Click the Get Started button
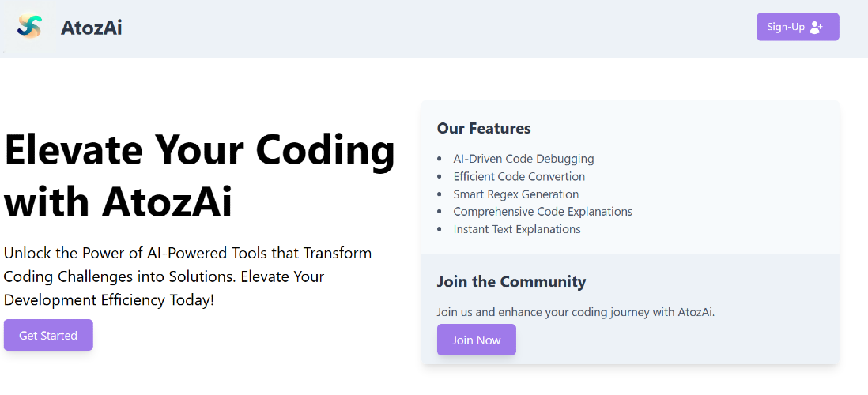Screen dimensions: 868x395 pyautogui.click(x=48, y=335)
